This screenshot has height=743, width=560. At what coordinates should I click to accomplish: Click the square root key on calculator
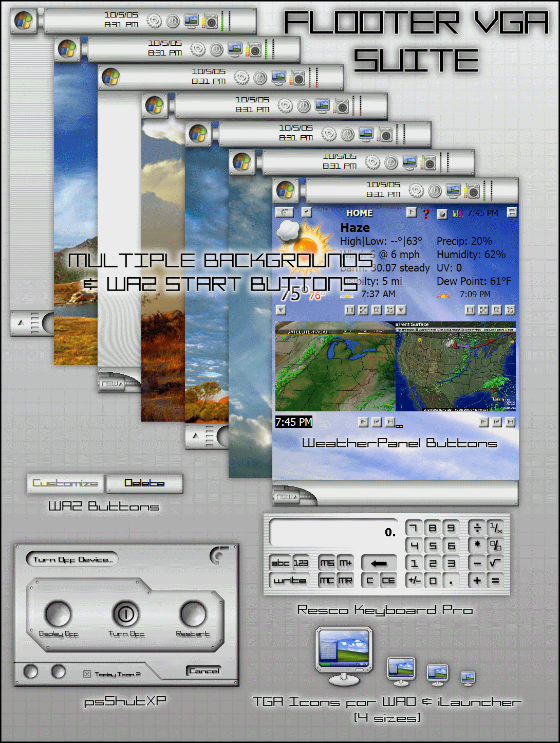coord(496,563)
